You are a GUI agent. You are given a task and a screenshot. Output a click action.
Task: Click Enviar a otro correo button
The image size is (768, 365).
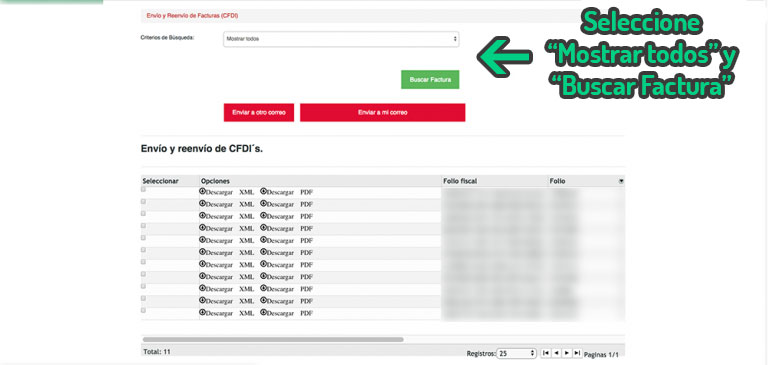click(259, 112)
